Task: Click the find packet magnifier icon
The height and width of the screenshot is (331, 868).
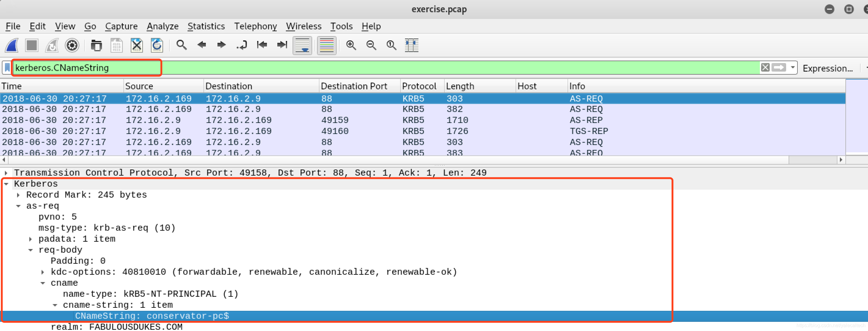Action: click(182, 45)
